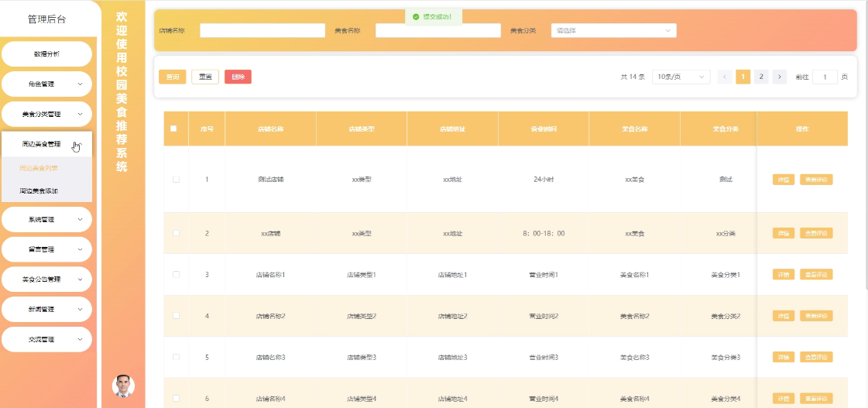Open 详情 for 店铺名称1 row
The image size is (868, 408).
coord(784,274)
